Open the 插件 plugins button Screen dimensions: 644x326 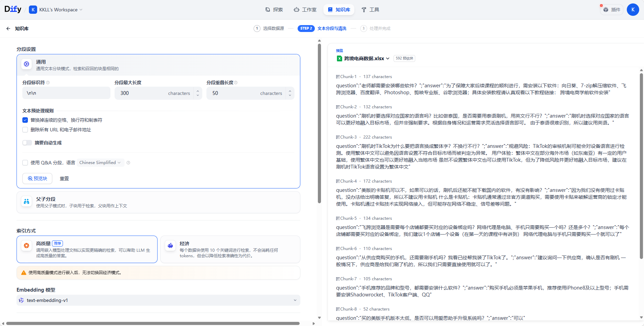click(612, 10)
